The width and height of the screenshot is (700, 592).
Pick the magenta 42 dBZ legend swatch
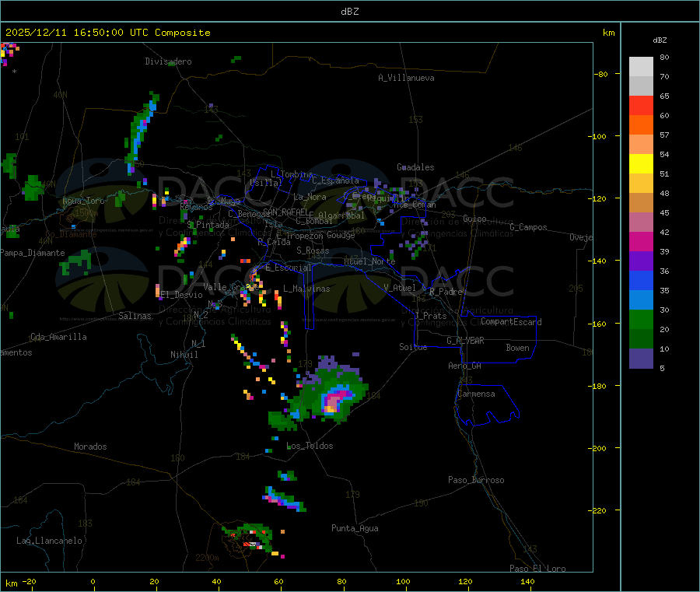(x=641, y=241)
